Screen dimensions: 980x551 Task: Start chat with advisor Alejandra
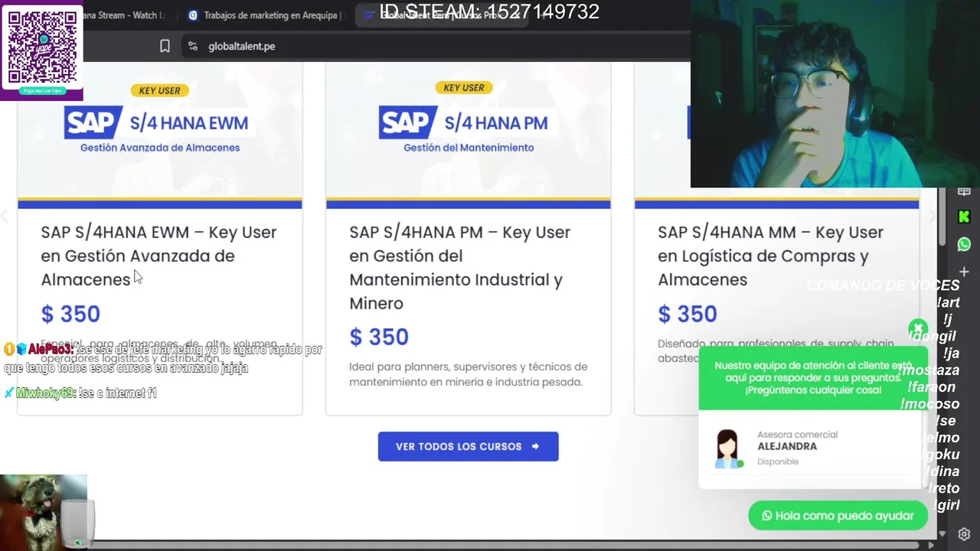pyautogui.click(x=811, y=449)
